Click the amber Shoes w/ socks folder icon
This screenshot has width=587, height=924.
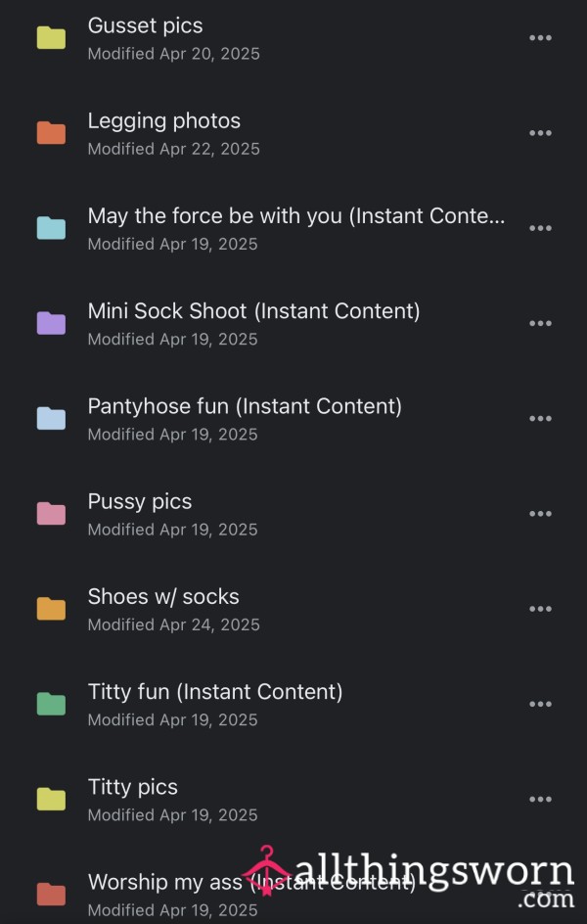(51, 609)
